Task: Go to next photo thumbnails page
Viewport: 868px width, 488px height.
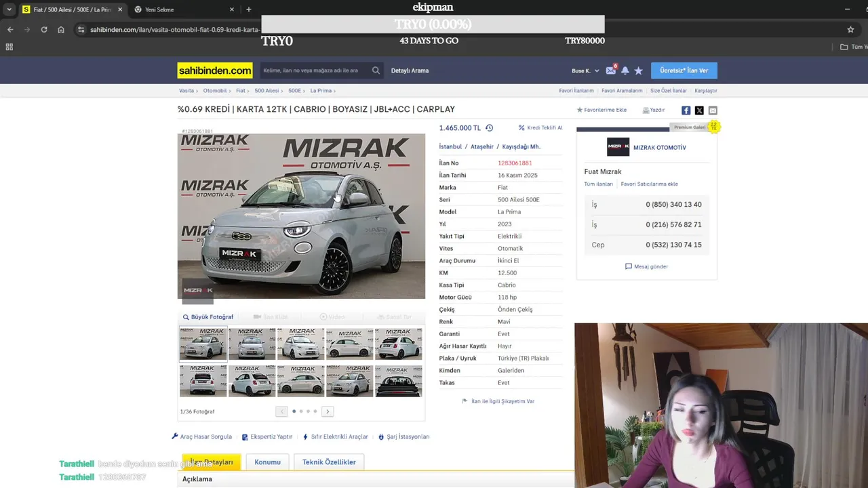Action: click(x=328, y=411)
